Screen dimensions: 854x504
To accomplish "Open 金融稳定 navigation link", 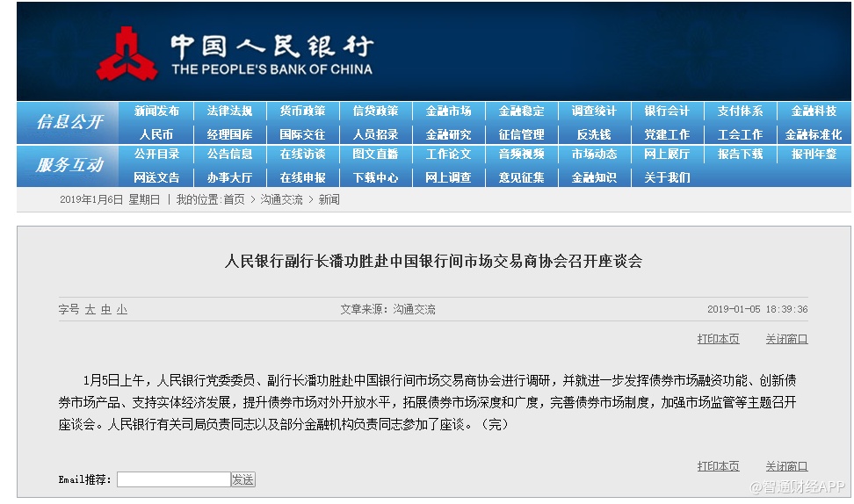I will (521, 111).
